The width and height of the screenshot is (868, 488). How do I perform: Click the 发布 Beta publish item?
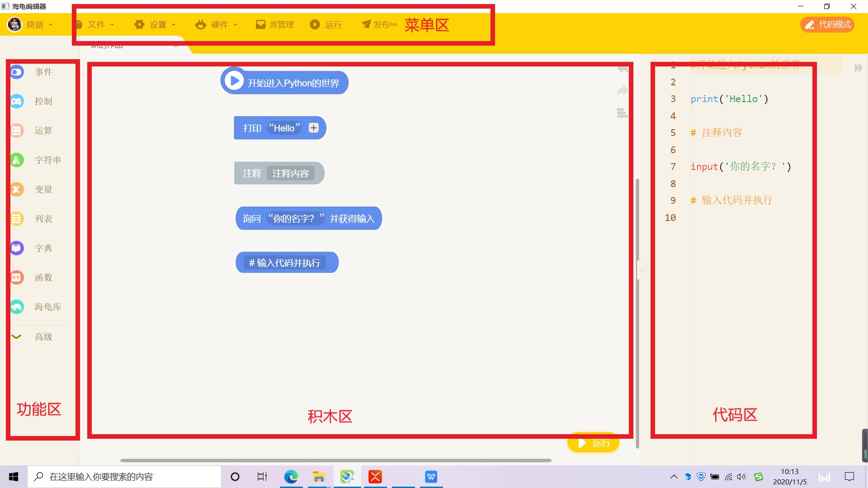tap(379, 24)
